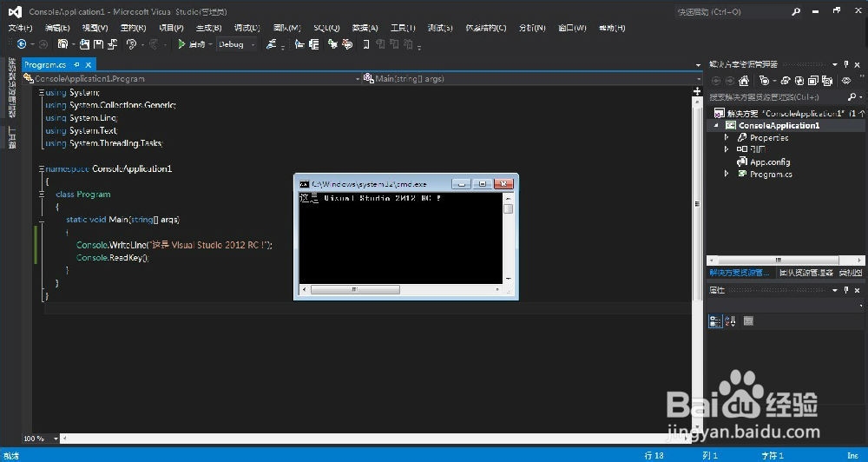The image size is (868, 462).
Task: Toggle a bookmark with the toolbar icon
Action: (x=366, y=43)
